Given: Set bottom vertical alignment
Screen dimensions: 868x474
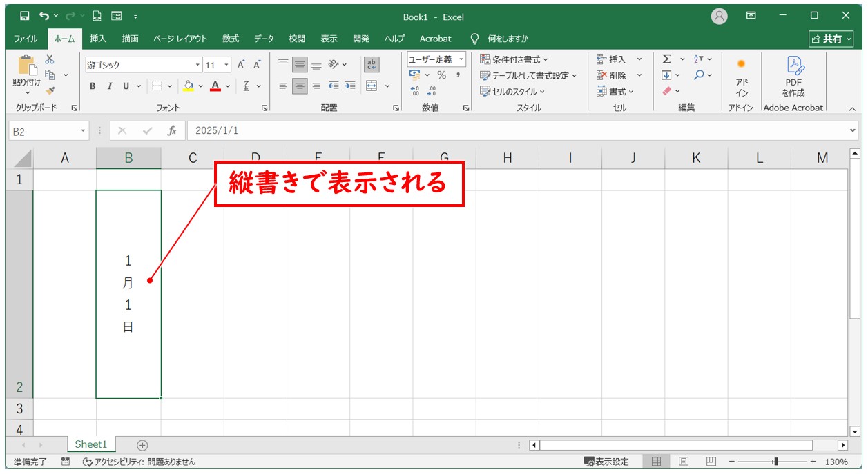Looking at the screenshot, I should point(316,65).
